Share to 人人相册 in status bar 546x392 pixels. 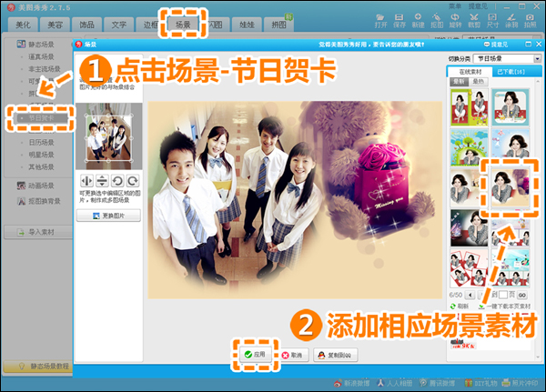pyautogui.click(x=395, y=383)
